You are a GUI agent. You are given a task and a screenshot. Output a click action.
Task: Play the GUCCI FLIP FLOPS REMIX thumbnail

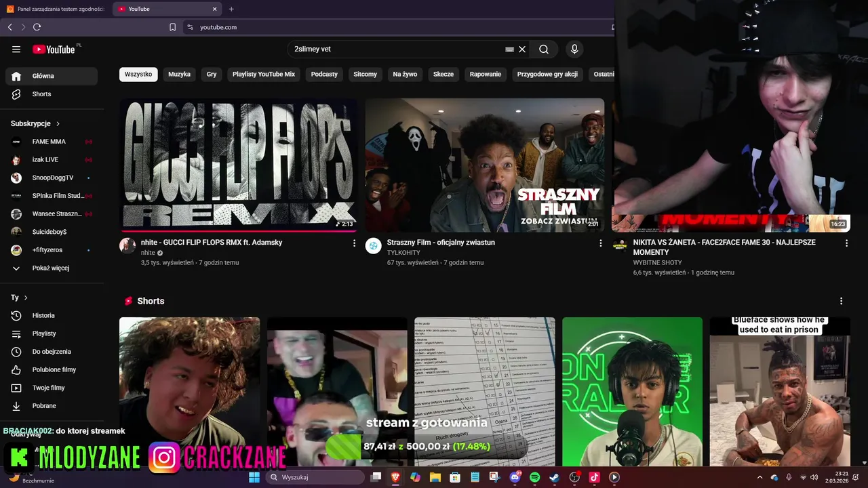pyautogui.click(x=239, y=165)
